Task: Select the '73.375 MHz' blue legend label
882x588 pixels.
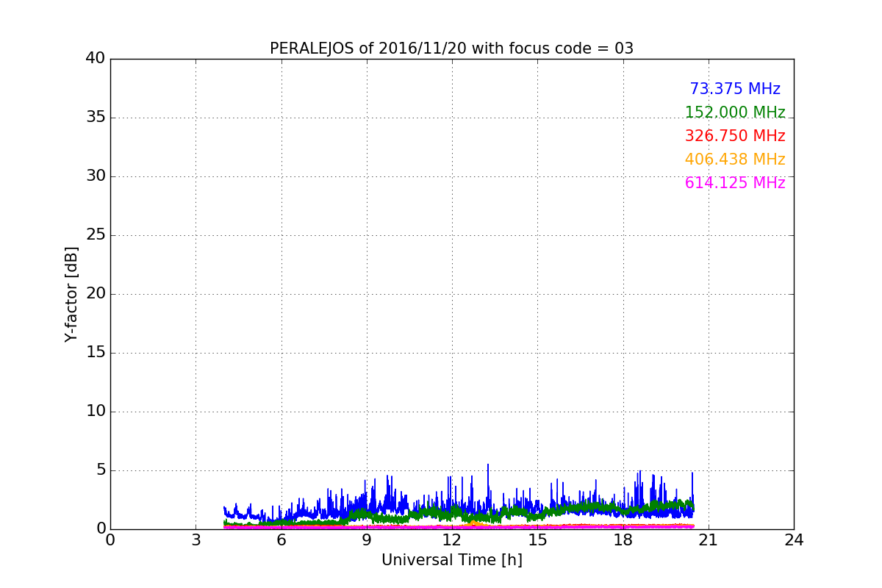Action: pos(735,89)
